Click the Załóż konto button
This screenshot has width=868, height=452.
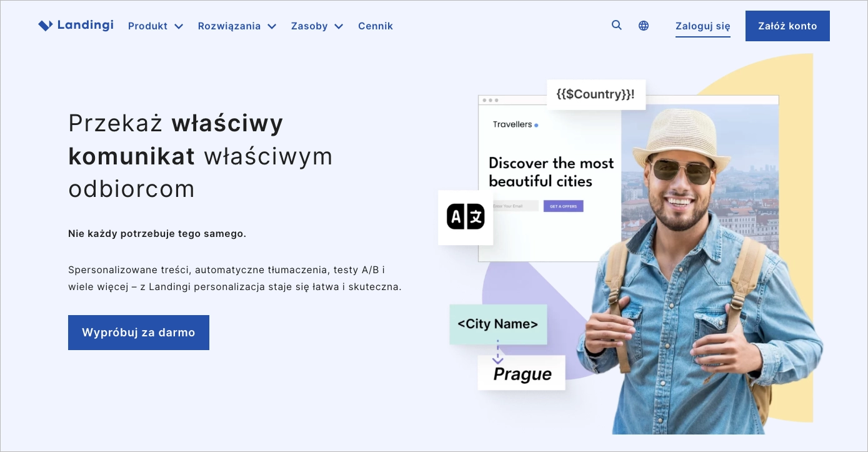click(x=787, y=26)
